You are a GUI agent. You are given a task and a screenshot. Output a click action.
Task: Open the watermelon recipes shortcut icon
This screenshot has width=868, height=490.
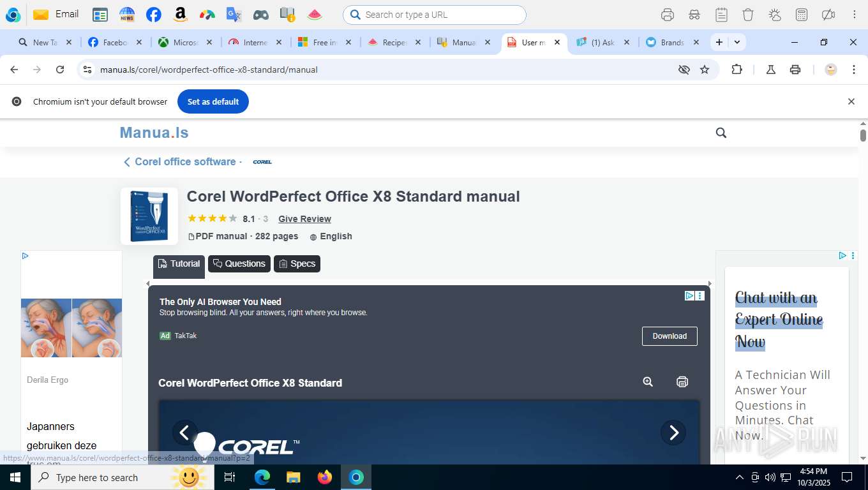314,15
